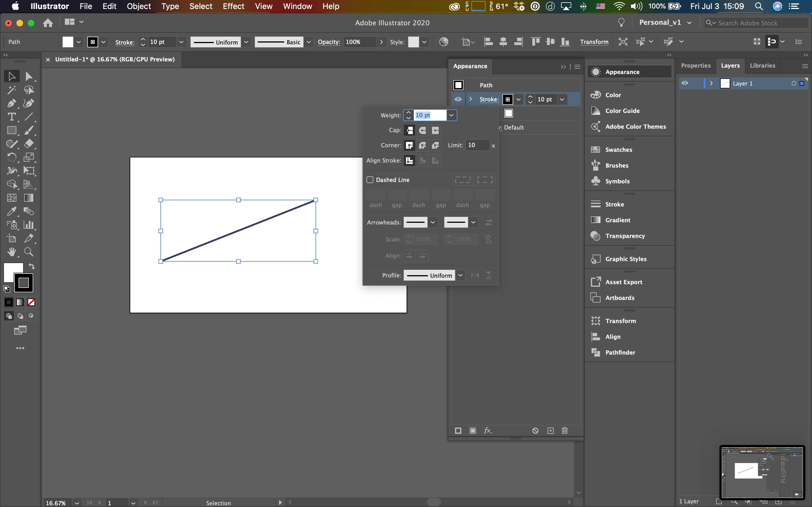This screenshot has width=812, height=507.
Task: Select the Type tool
Action: coord(11,117)
